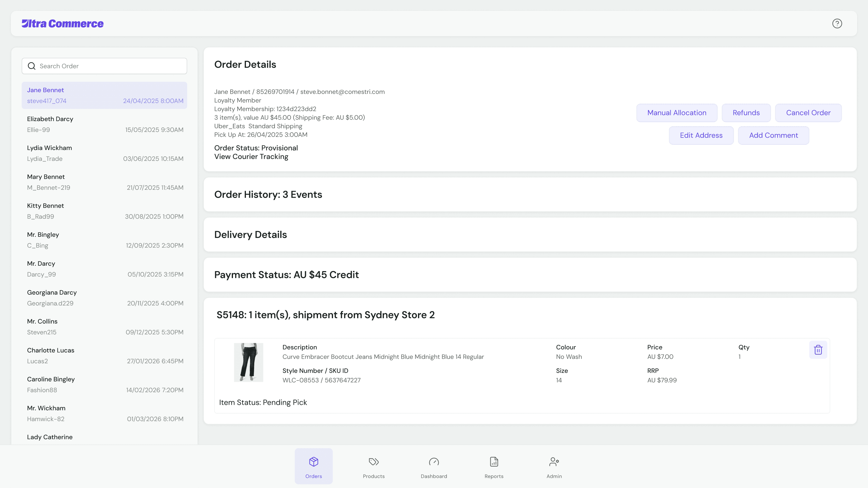Select Elizabeth Darcy order in list
Image resolution: width=868 pixels, height=488 pixels.
pyautogui.click(x=105, y=124)
